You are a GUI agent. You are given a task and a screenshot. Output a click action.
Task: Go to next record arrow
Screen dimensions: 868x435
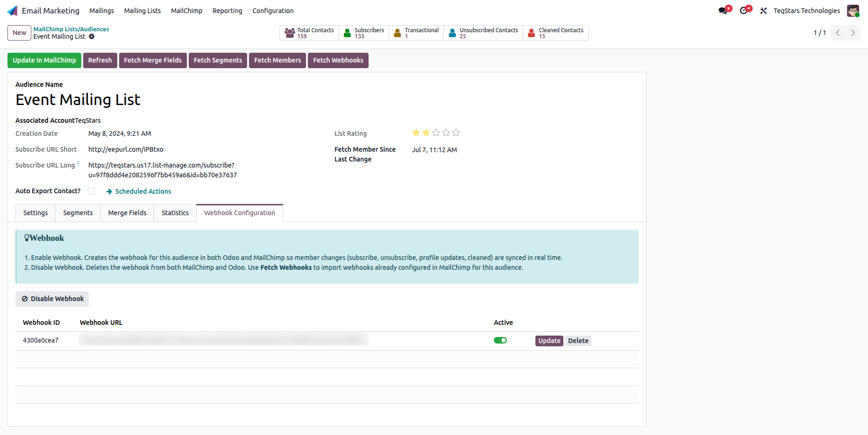click(x=853, y=33)
